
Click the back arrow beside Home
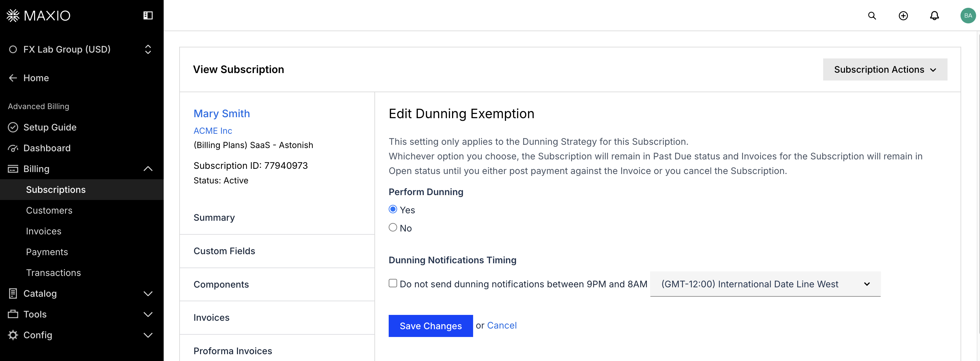click(13, 78)
